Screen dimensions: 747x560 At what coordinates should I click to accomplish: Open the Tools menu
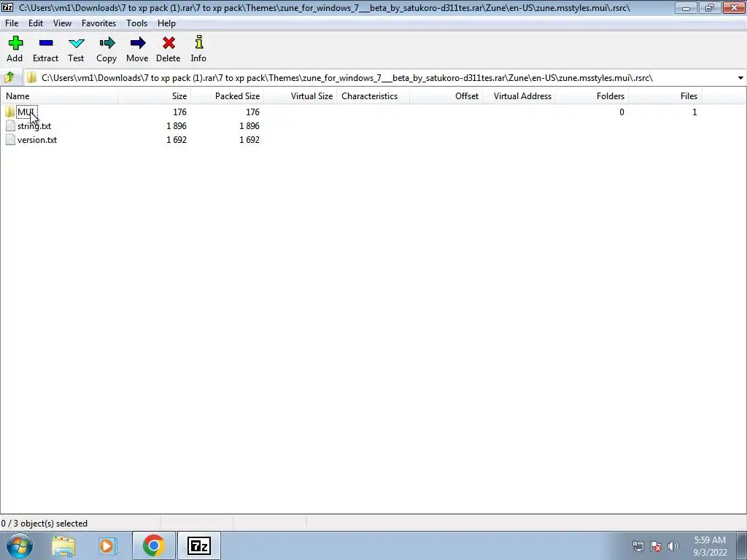[136, 23]
